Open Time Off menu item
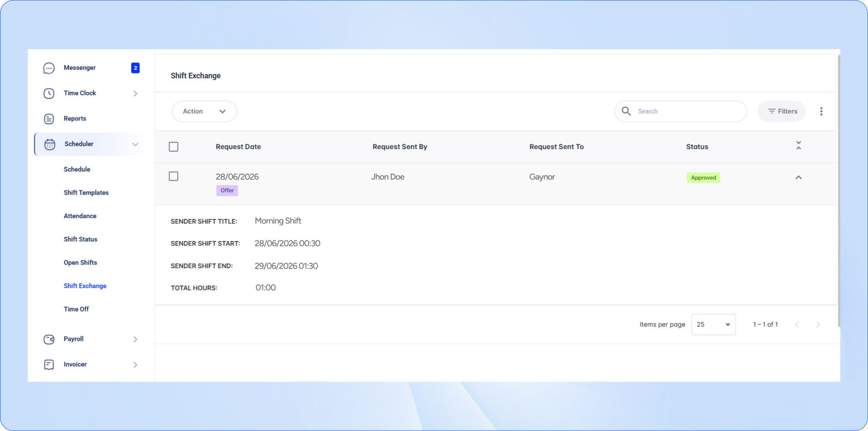The image size is (868, 431). (76, 309)
